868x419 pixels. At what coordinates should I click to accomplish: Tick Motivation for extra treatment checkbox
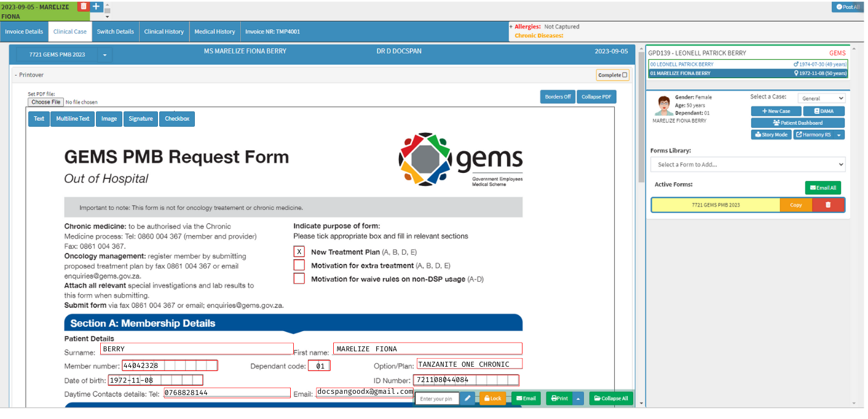[x=299, y=265]
